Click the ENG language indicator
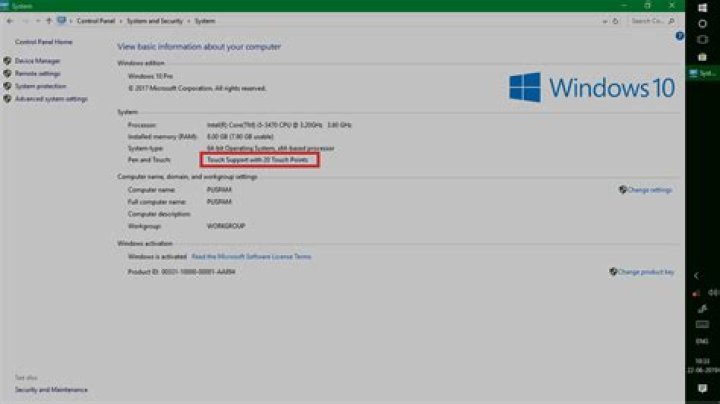The height and width of the screenshot is (404, 720). pos(702,342)
